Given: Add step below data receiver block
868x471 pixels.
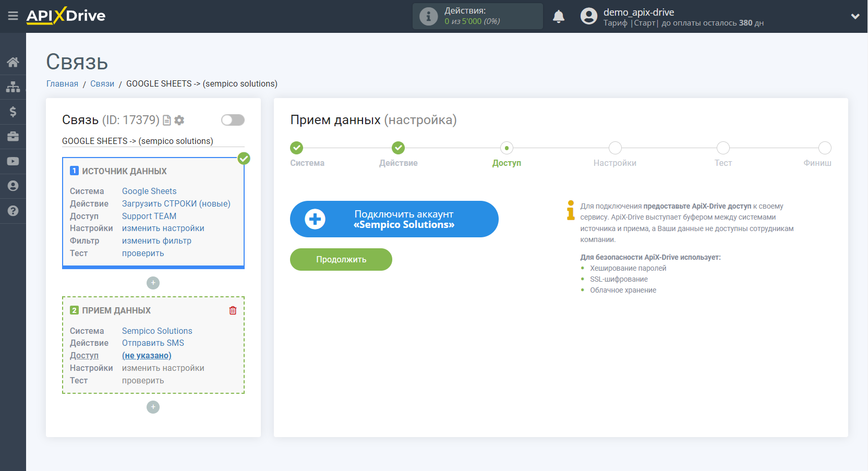Looking at the screenshot, I should [x=153, y=407].
